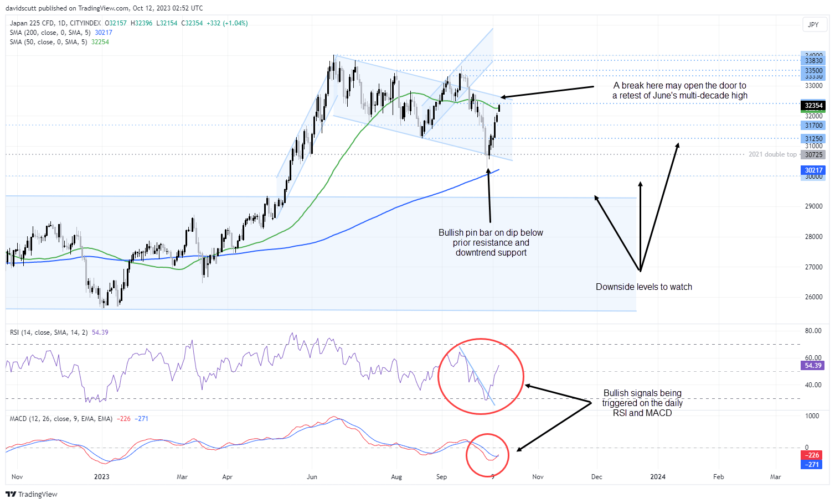The height and width of the screenshot is (504, 835).
Task: Click the 'Dec' label on time axis
Action: tap(596, 477)
